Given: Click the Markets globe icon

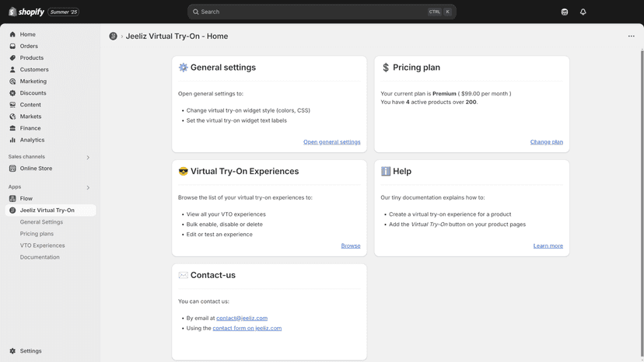Looking at the screenshot, I should (x=12, y=117).
